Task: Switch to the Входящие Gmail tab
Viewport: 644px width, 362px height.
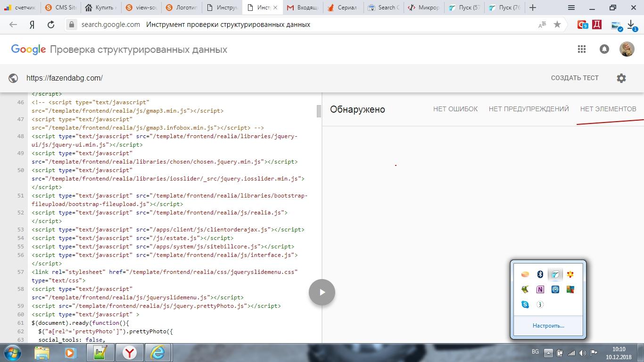Action: 304,8
